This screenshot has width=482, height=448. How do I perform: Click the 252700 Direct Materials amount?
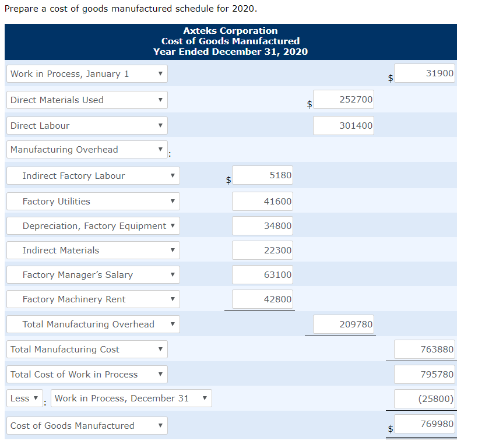pos(343,100)
